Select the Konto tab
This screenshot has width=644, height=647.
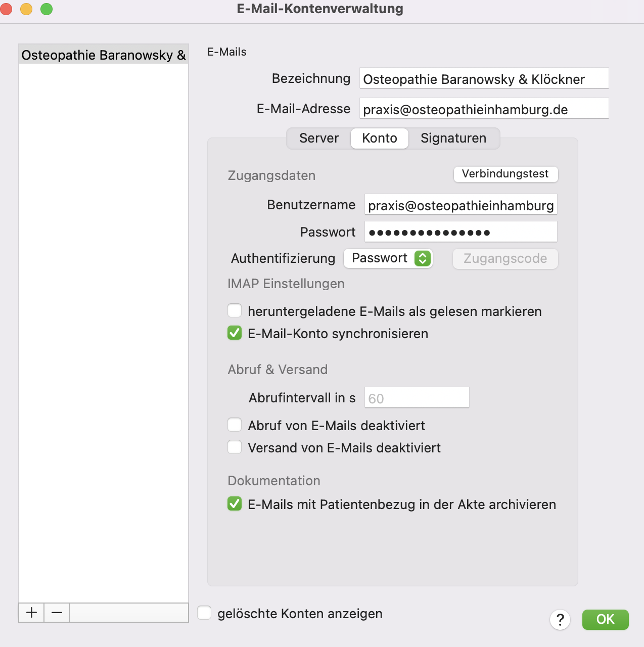point(380,138)
